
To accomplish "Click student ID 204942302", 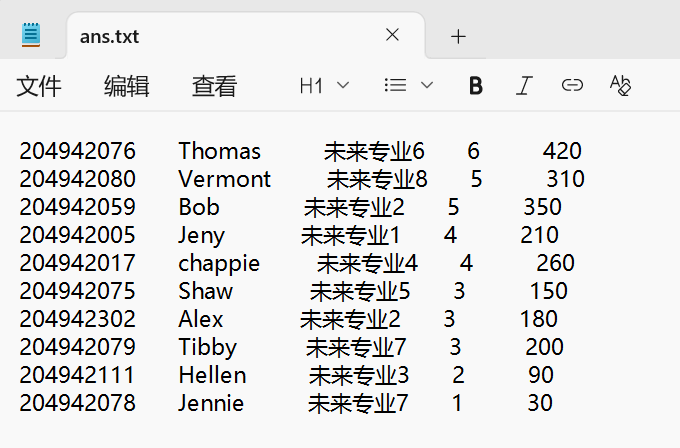I will point(78,319).
